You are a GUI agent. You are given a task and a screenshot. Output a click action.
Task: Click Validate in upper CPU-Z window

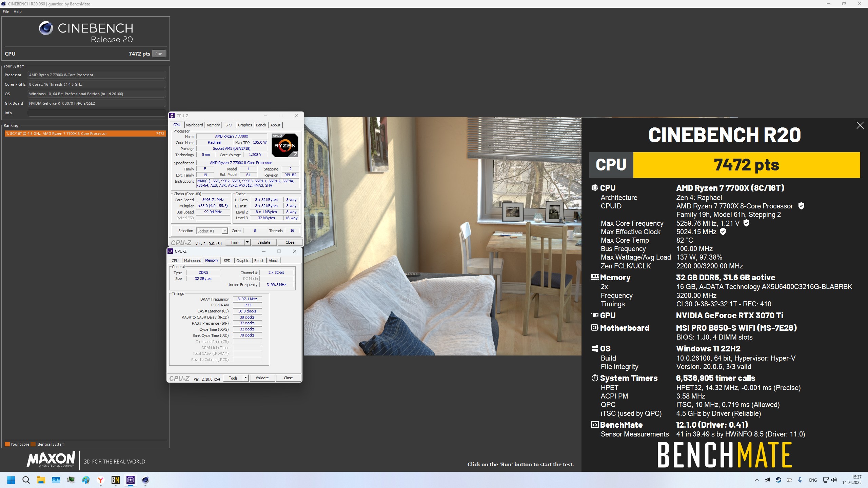[x=264, y=242]
